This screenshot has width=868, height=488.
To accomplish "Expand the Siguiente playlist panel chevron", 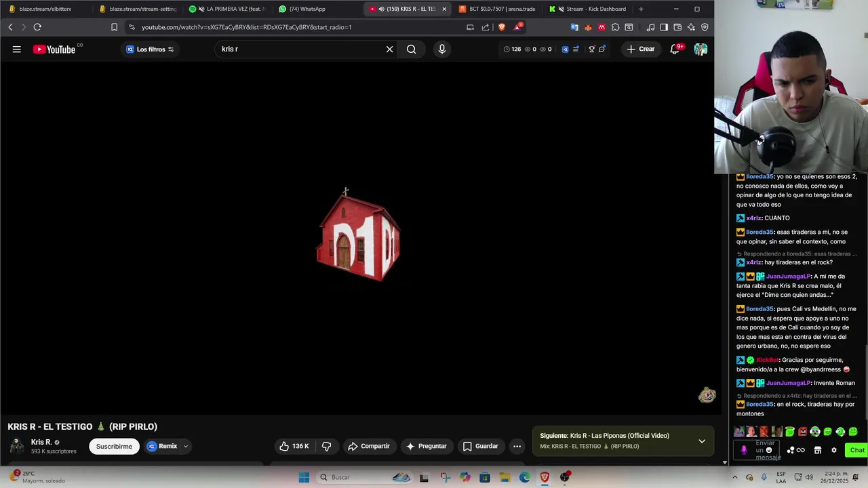I will pyautogui.click(x=702, y=441).
